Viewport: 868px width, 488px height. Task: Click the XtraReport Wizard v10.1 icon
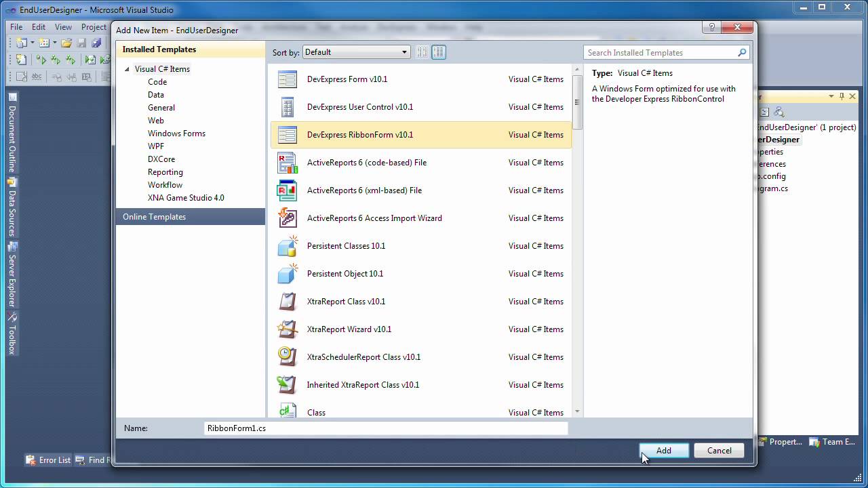tap(288, 329)
